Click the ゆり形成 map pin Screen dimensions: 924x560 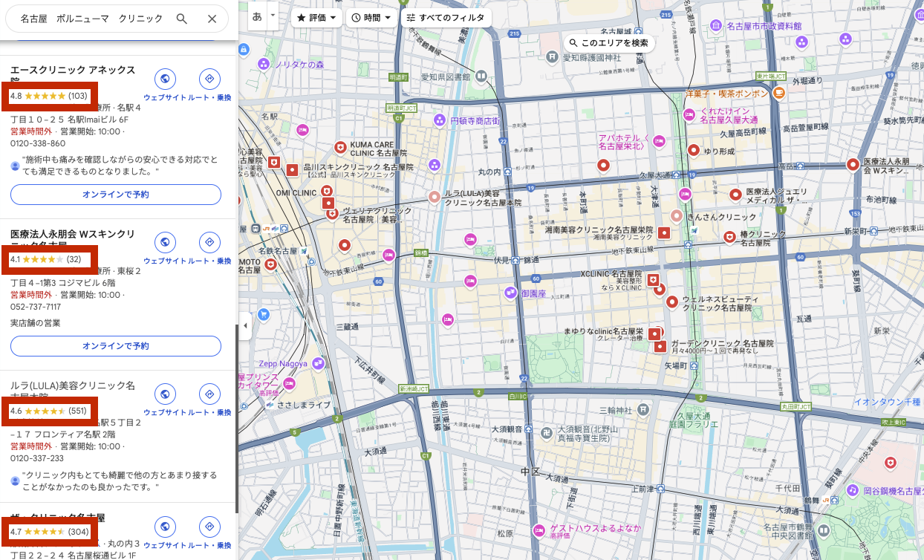point(694,151)
